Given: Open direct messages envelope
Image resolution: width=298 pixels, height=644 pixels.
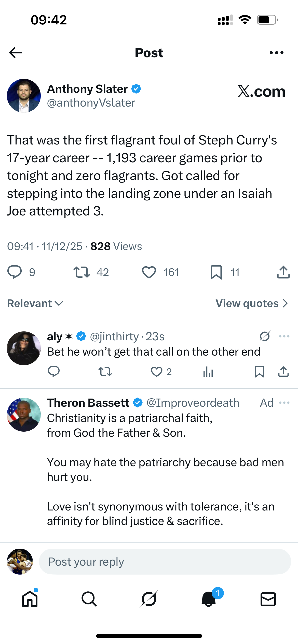Looking at the screenshot, I should [x=268, y=599].
